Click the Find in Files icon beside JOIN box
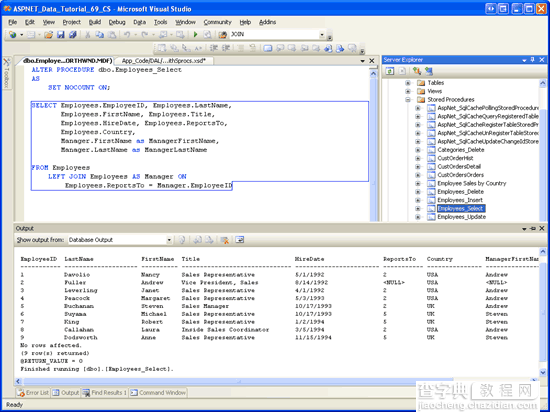 [222, 35]
